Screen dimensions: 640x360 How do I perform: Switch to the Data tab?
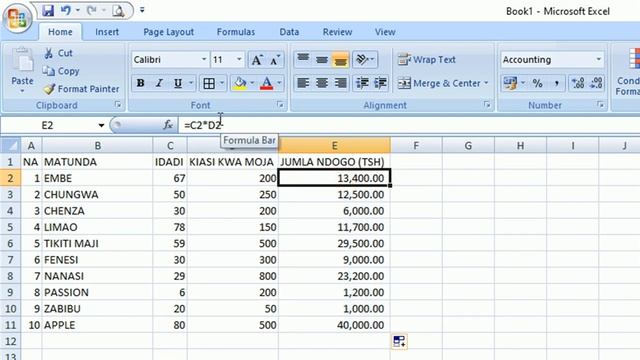(289, 32)
